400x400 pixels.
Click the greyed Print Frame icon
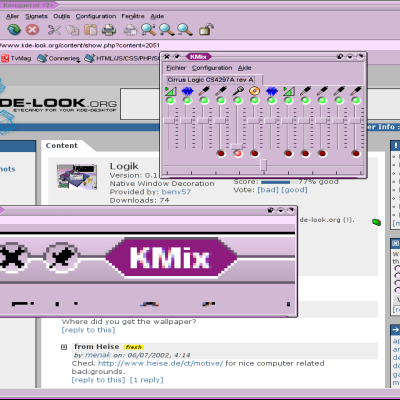(130, 30)
